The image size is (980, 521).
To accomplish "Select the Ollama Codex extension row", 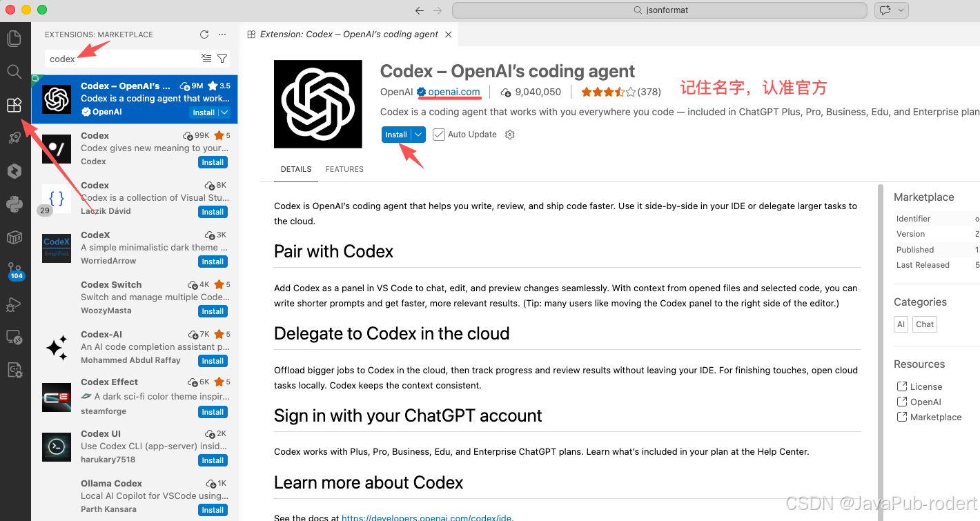I will (x=135, y=497).
